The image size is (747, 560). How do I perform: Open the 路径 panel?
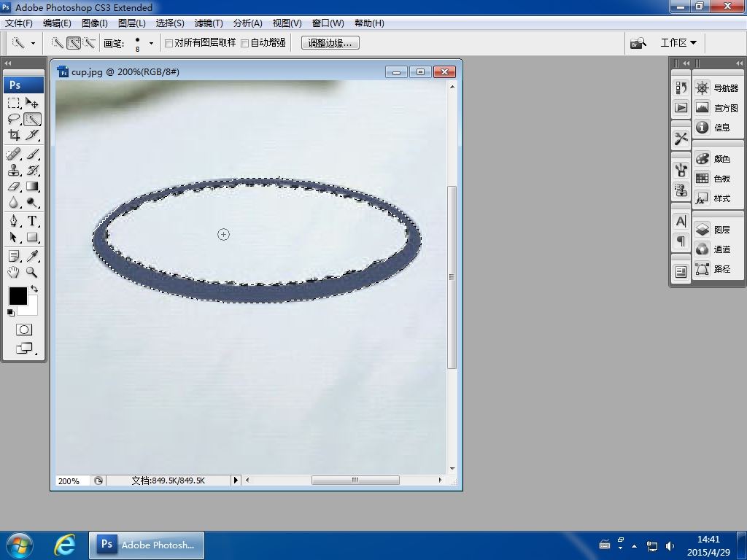[716, 268]
